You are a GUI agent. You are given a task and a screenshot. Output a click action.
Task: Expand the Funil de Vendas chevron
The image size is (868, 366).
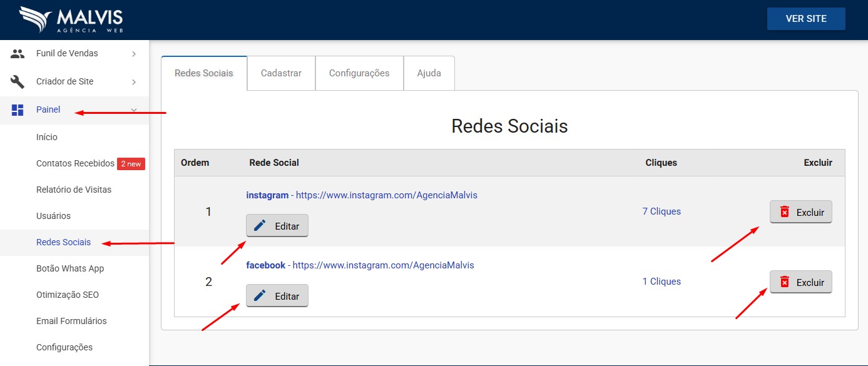(134, 54)
